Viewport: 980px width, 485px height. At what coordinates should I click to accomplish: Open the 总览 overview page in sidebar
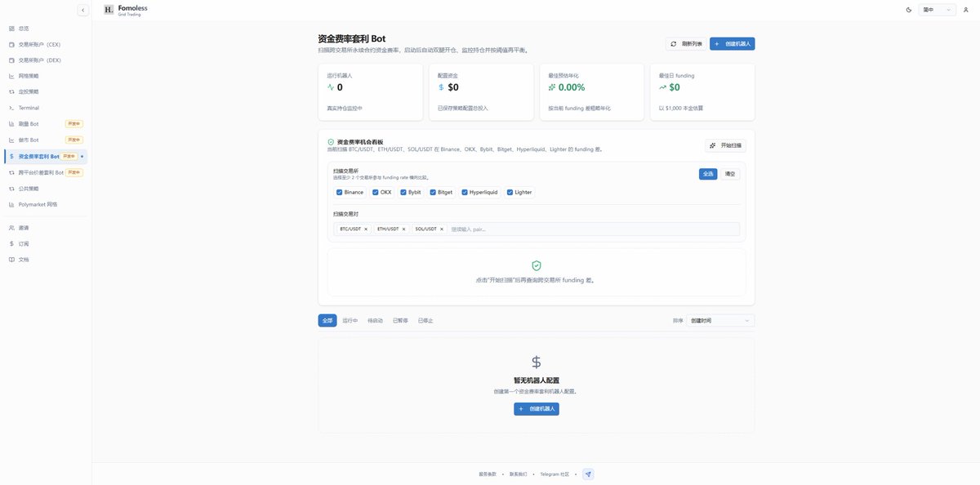[45, 29]
